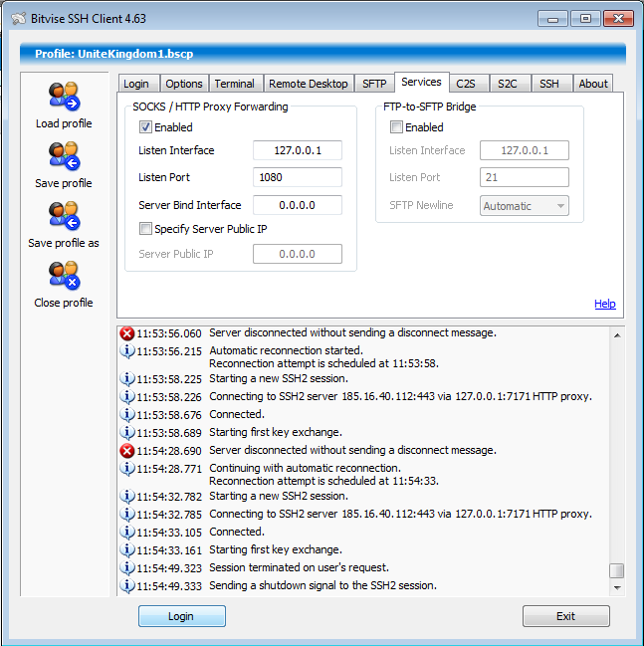Go to the Terminal tab
The image size is (644, 646).
click(x=235, y=84)
